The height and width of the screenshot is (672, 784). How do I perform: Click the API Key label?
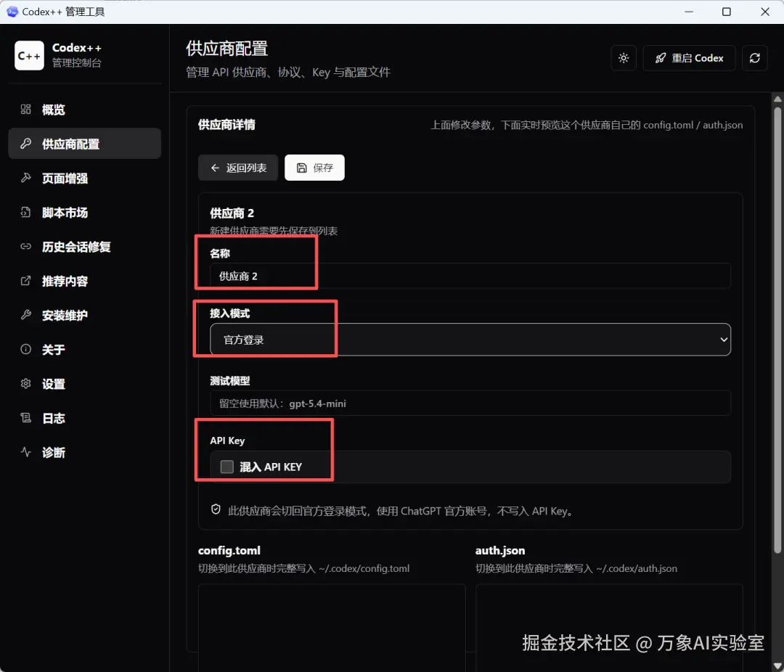pos(227,441)
